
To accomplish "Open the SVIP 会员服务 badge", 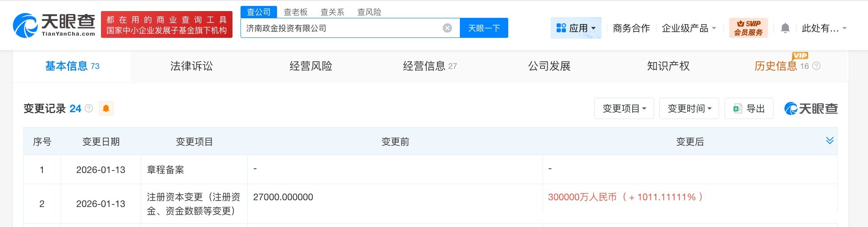I will (748, 28).
